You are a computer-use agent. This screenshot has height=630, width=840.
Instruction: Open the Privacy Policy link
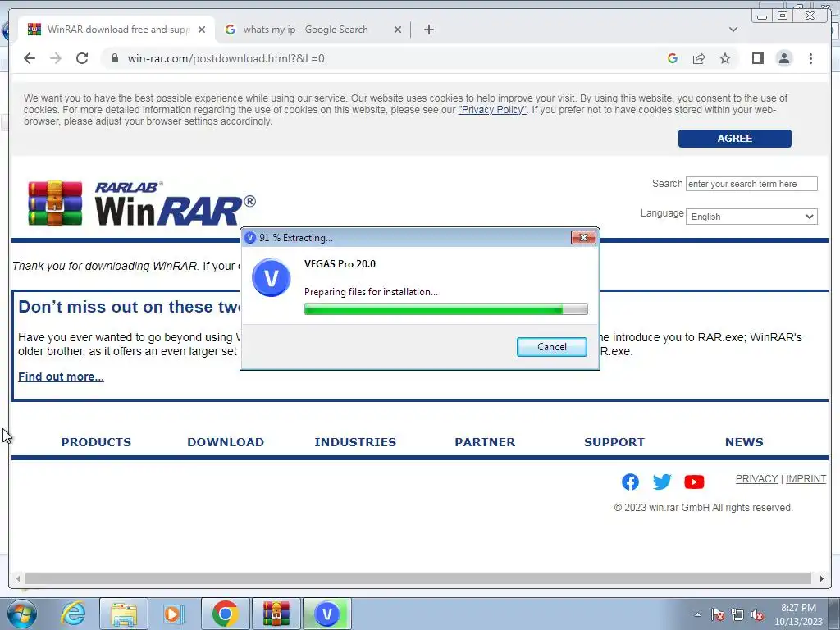[x=492, y=110]
